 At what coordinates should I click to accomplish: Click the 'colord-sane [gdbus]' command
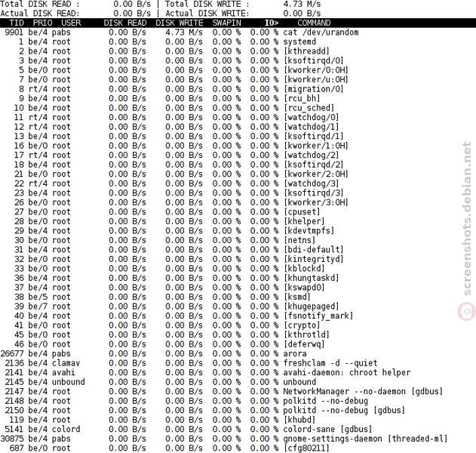pos(328,429)
